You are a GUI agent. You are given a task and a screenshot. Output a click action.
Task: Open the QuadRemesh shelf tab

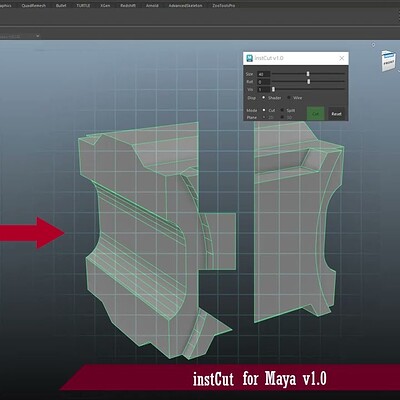pyautogui.click(x=33, y=6)
